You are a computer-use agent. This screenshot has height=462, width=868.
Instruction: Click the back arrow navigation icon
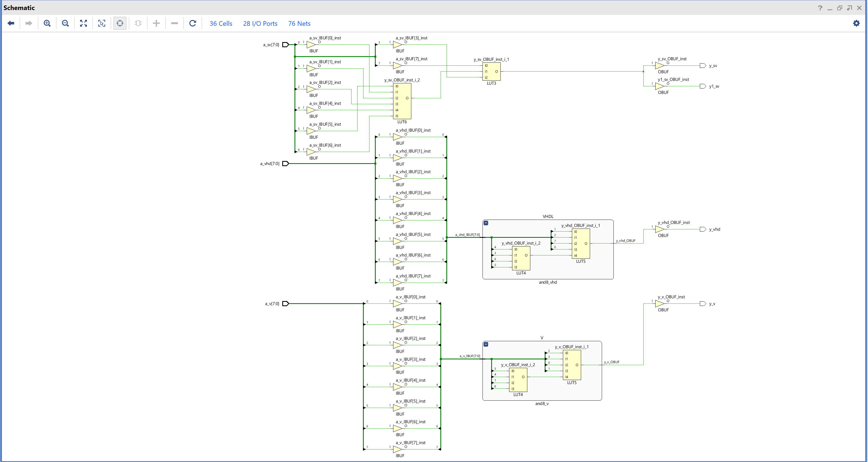tap(11, 23)
